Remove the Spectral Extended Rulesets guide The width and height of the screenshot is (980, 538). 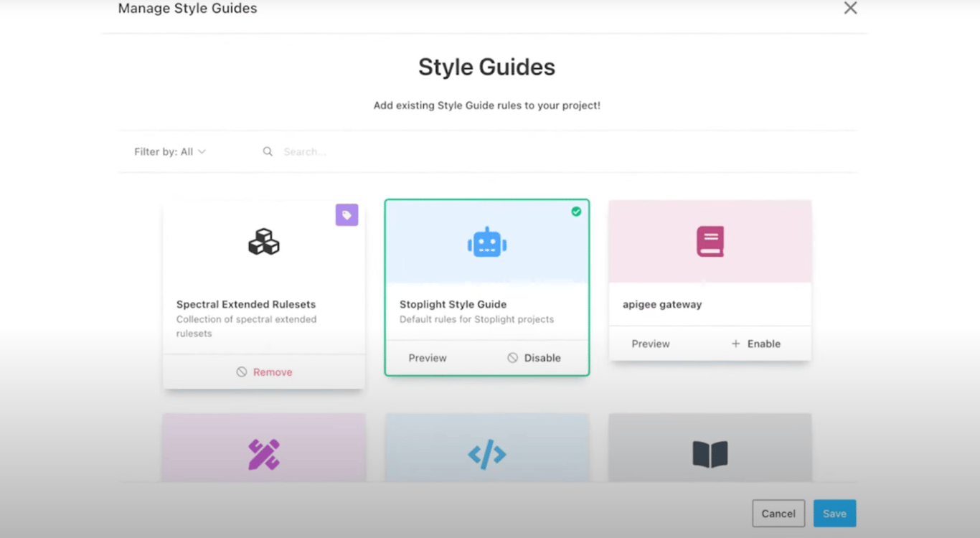264,372
